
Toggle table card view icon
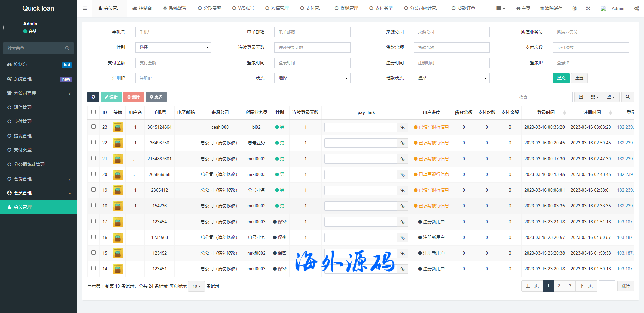(x=581, y=97)
